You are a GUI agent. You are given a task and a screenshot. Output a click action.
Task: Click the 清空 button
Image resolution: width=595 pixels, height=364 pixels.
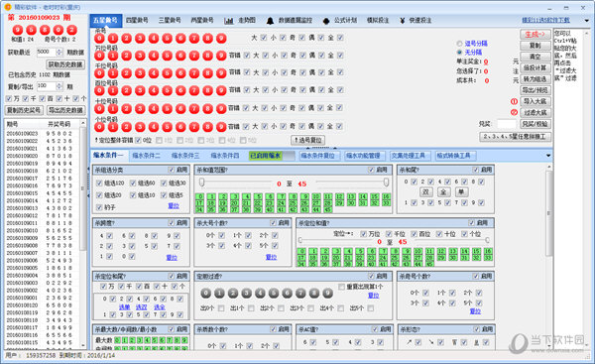[x=535, y=57]
